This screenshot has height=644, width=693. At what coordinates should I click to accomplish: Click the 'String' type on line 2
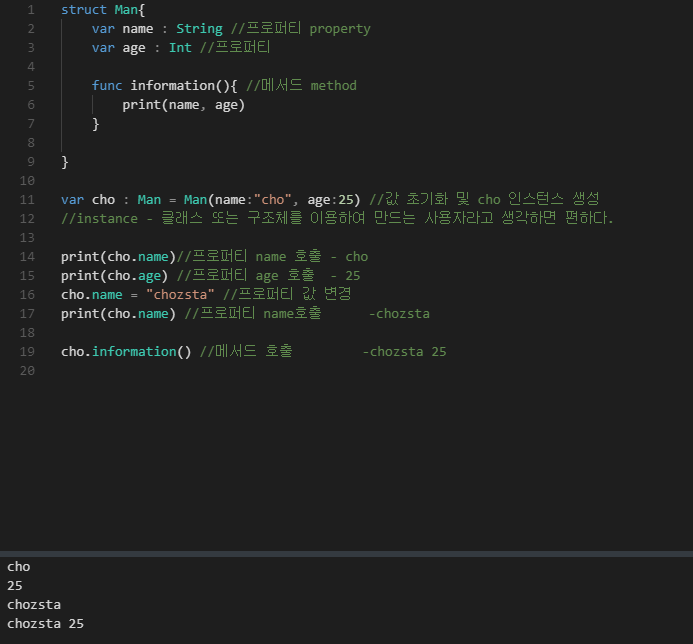[199, 29]
